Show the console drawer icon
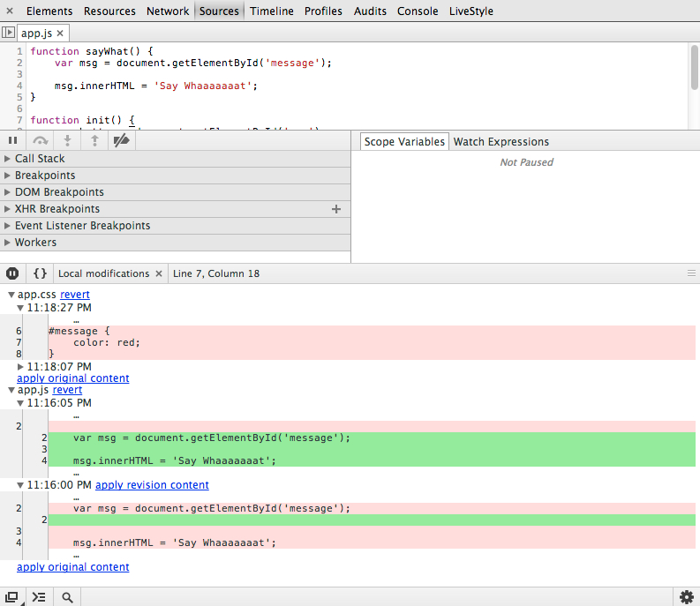 pyautogui.click(x=40, y=596)
